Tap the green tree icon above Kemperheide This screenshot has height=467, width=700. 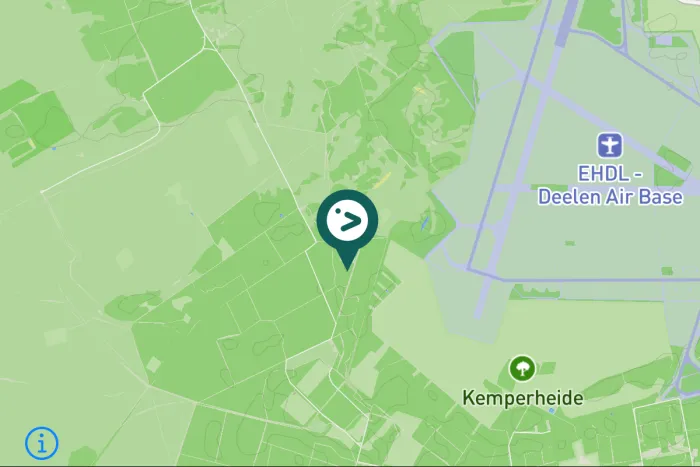point(522,368)
